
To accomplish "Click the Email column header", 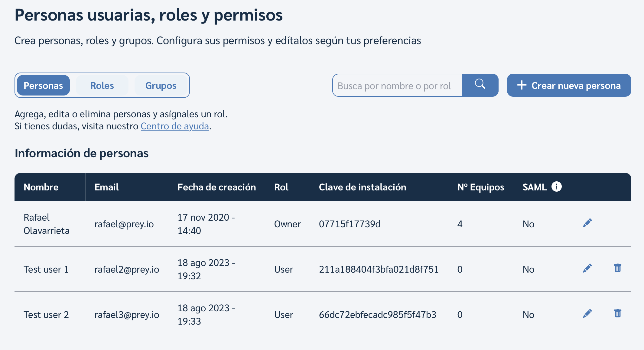I will [106, 187].
